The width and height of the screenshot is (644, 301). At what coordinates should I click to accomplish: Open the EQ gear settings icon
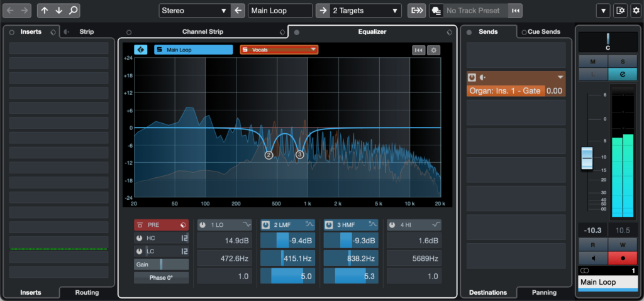433,50
